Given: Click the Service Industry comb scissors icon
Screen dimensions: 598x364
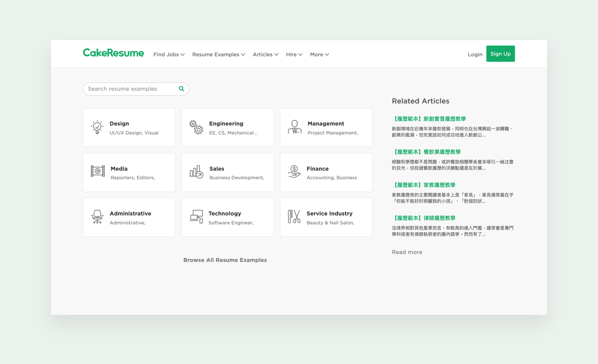Looking at the screenshot, I should pyautogui.click(x=294, y=217).
